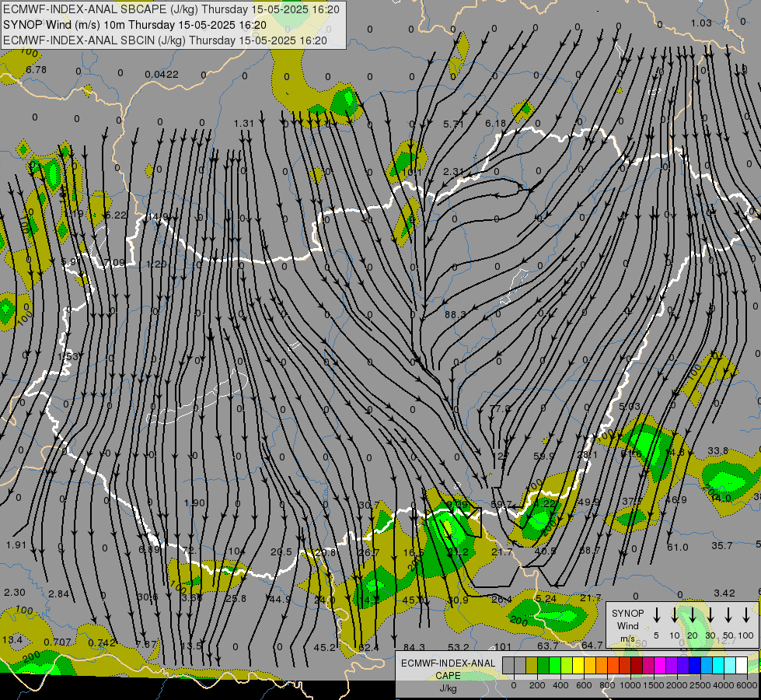Click the ECMWF-INDEX-ANAL label in CAPE legend
The width and height of the screenshot is (761, 700).
point(449,663)
